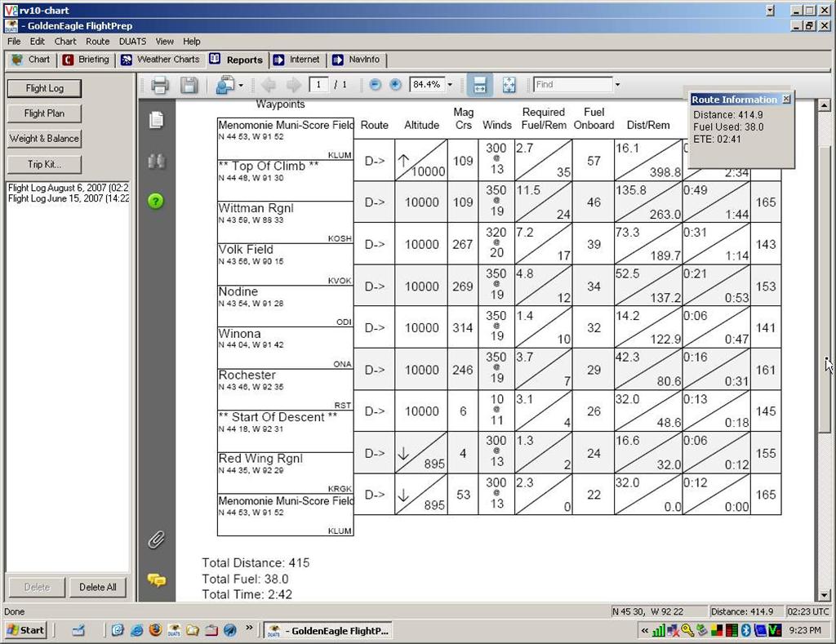
Task: Close the Route Information popup
Action: [786, 99]
